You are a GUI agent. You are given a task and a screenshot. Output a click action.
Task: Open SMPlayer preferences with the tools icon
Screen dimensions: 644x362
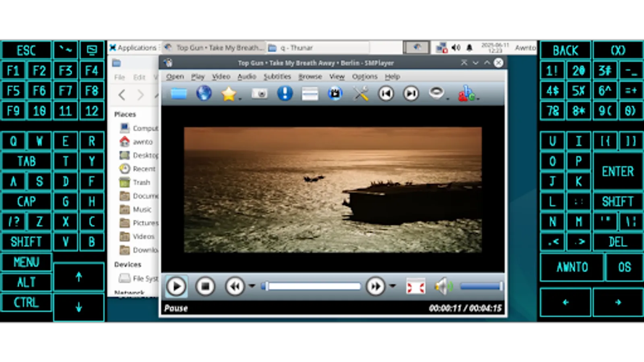point(361,93)
